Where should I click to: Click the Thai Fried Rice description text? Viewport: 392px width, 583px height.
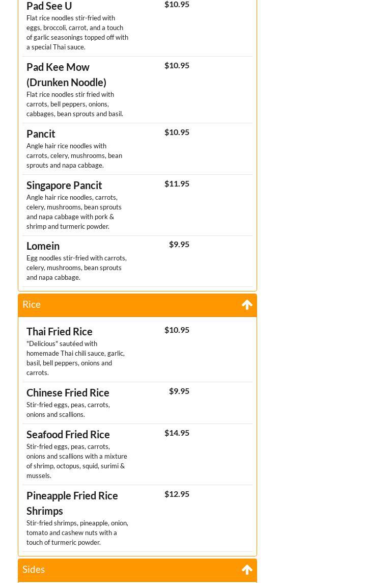(x=75, y=358)
